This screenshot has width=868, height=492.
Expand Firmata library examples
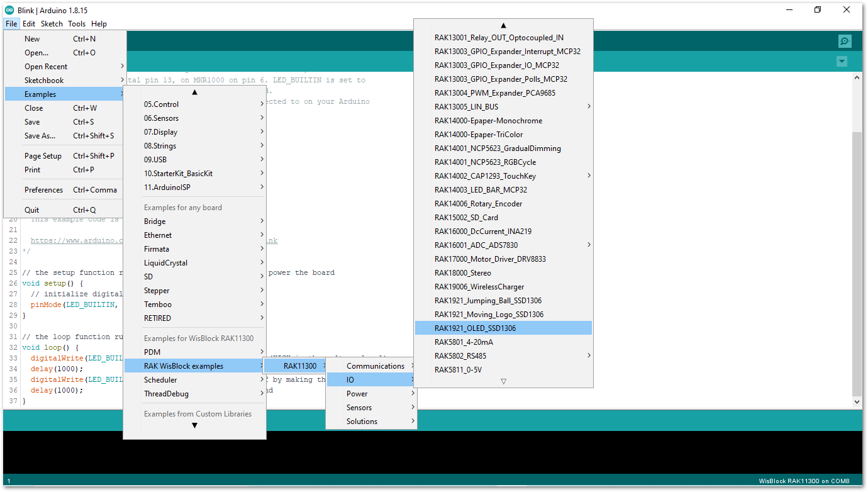point(195,249)
